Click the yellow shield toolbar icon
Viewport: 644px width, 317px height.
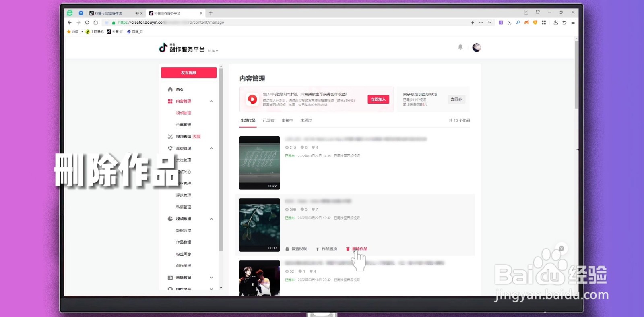[x=535, y=23]
